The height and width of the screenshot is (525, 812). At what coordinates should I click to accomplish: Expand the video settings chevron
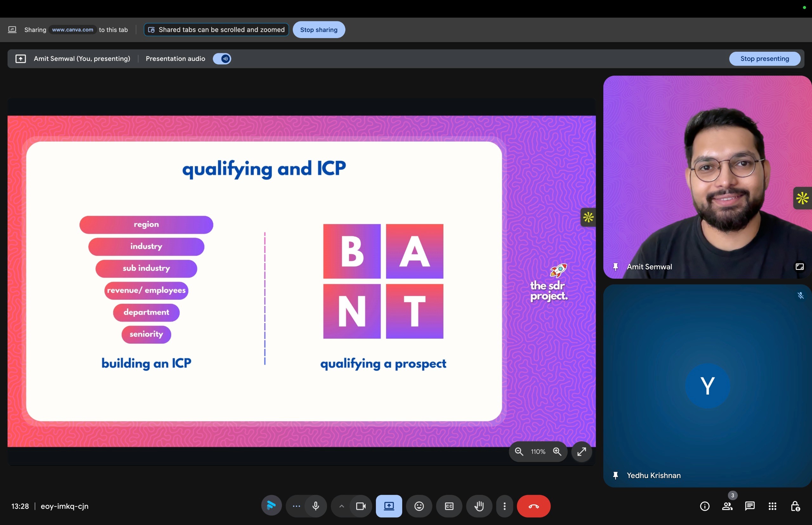click(342, 506)
